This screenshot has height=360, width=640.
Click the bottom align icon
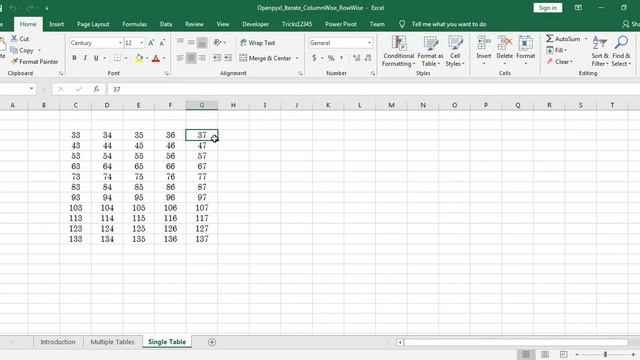[202, 42]
